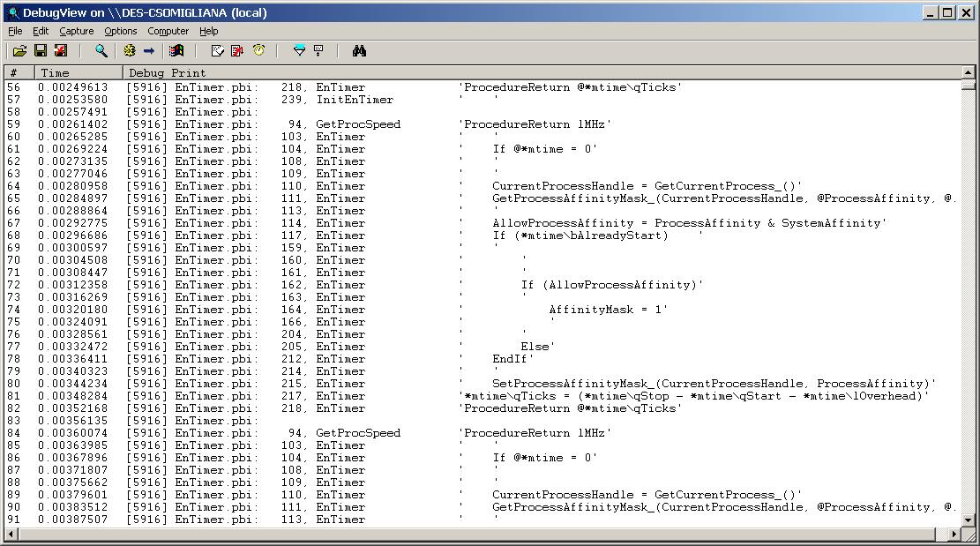The height and width of the screenshot is (546, 980).
Task: Click the vertical scrollbar down arrow
Action: pyautogui.click(x=968, y=520)
